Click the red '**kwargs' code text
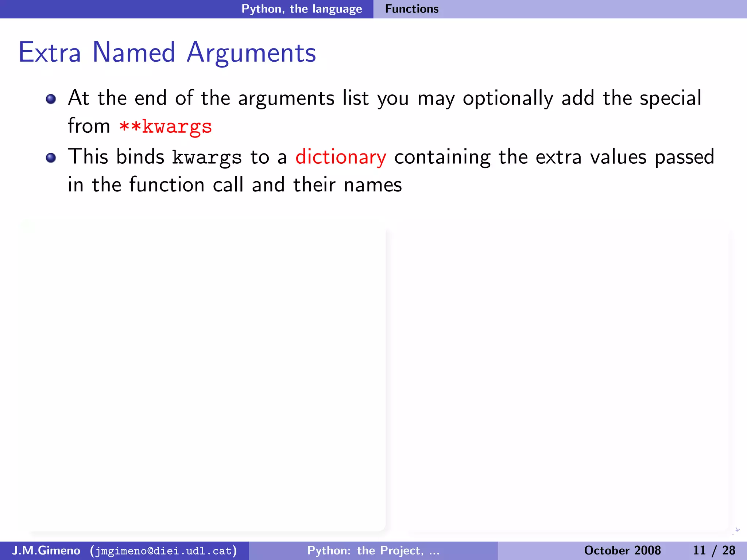 [x=166, y=127]
